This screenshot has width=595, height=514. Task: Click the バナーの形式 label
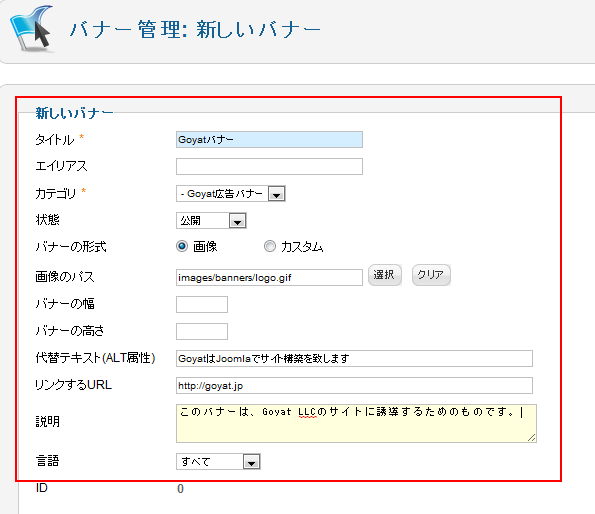point(71,247)
